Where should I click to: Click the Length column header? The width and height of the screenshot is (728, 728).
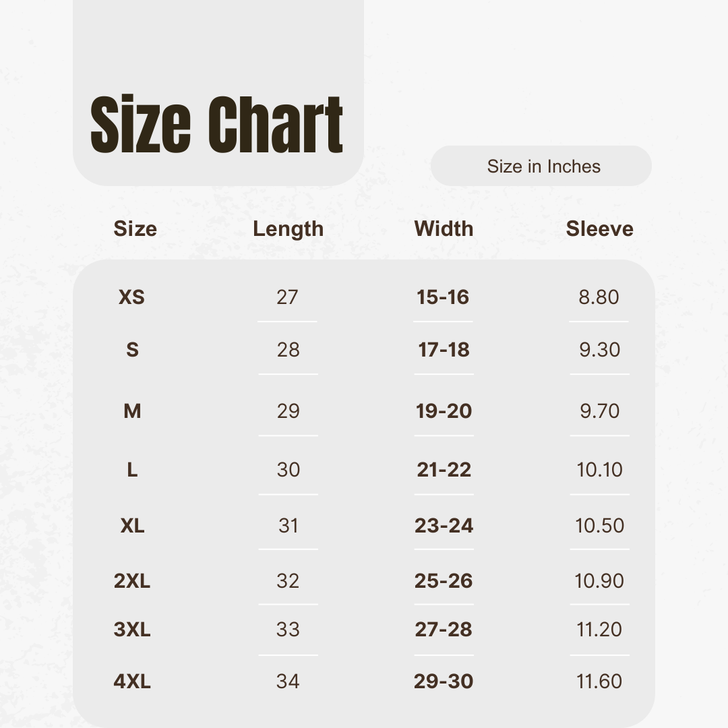point(288,229)
